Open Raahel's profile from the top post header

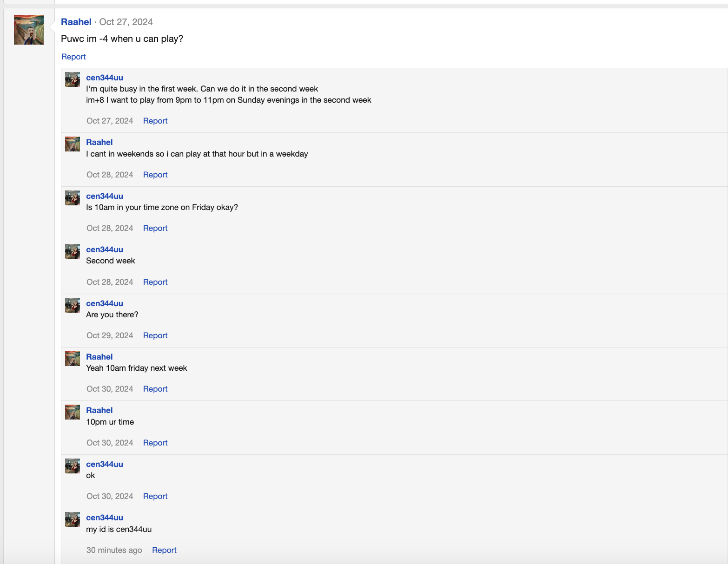click(x=76, y=22)
